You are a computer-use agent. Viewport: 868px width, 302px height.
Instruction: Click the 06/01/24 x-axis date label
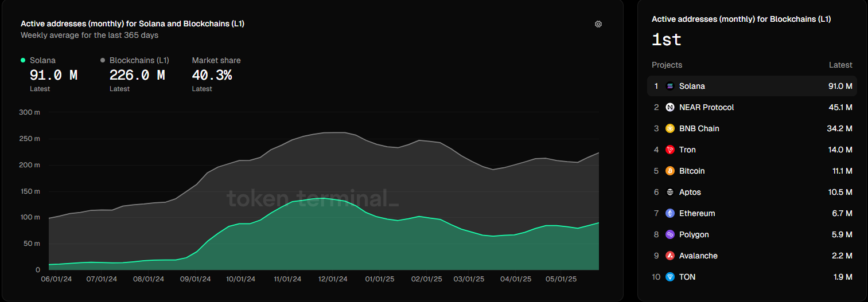pyautogui.click(x=55, y=279)
